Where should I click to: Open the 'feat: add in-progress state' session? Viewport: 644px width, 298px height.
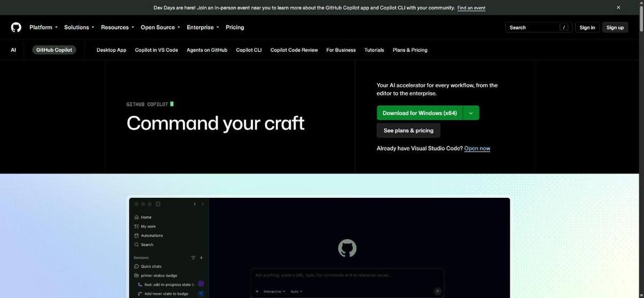pos(166,285)
